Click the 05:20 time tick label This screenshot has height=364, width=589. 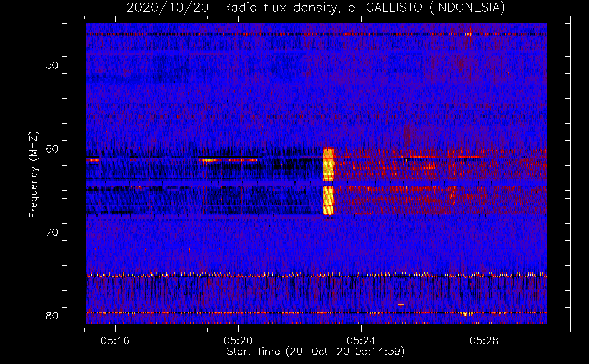pos(238,341)
